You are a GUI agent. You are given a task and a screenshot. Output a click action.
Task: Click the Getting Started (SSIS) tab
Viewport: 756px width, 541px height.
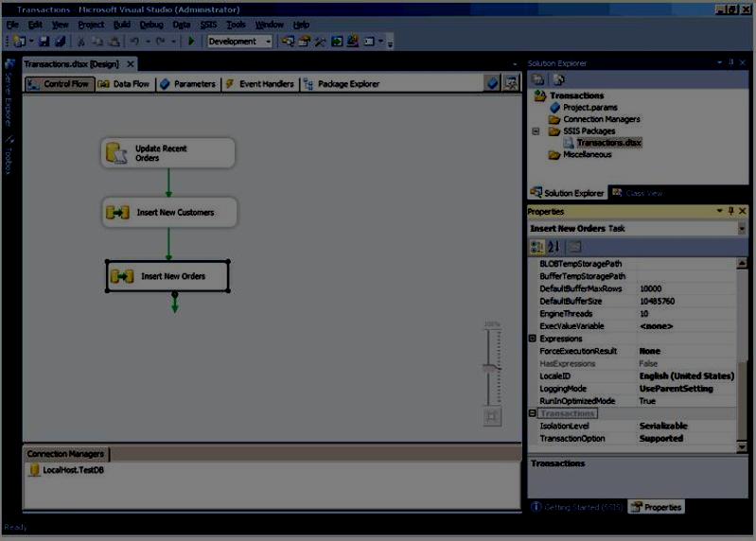[577, 507]
